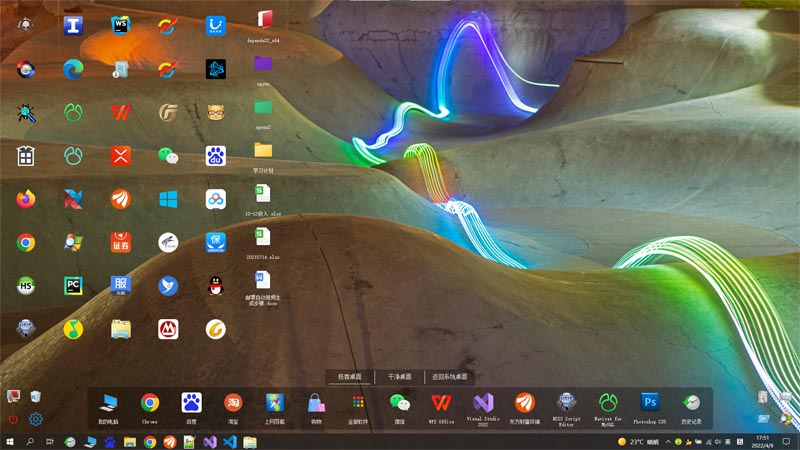Screen dimensions: 800x450
Task: Expand the system tray hidden icons arrow
Action: [x=668, y=442]
